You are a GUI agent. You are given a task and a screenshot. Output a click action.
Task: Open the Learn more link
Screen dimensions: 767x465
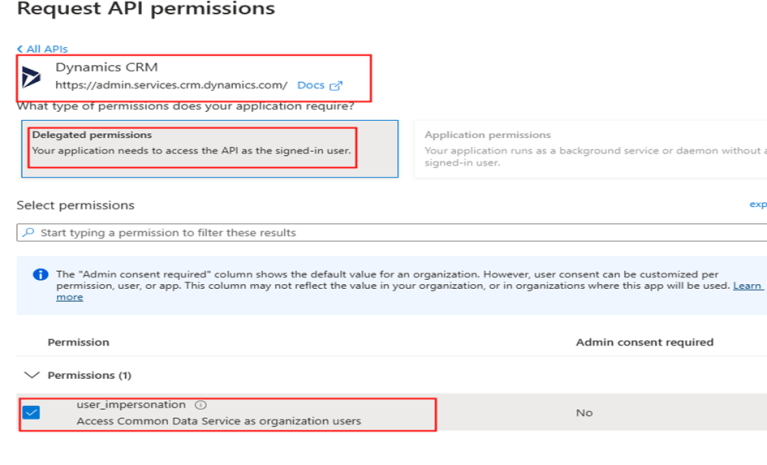click(70, 297)
